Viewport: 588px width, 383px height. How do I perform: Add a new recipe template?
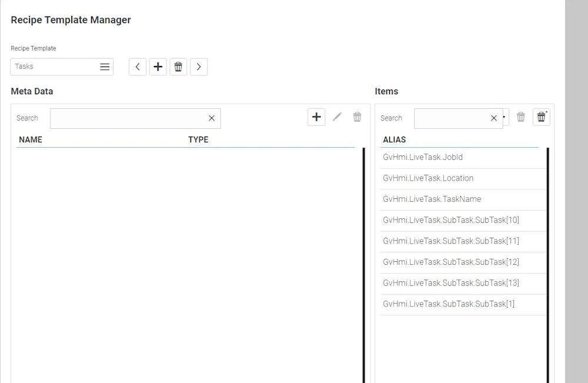[x=158, y=66]
